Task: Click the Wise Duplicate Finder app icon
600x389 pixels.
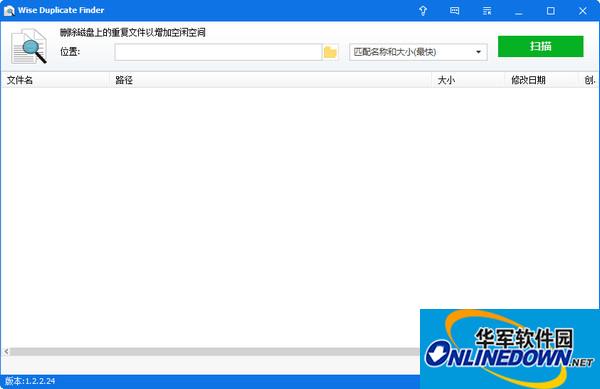Action: click(9, 10)
